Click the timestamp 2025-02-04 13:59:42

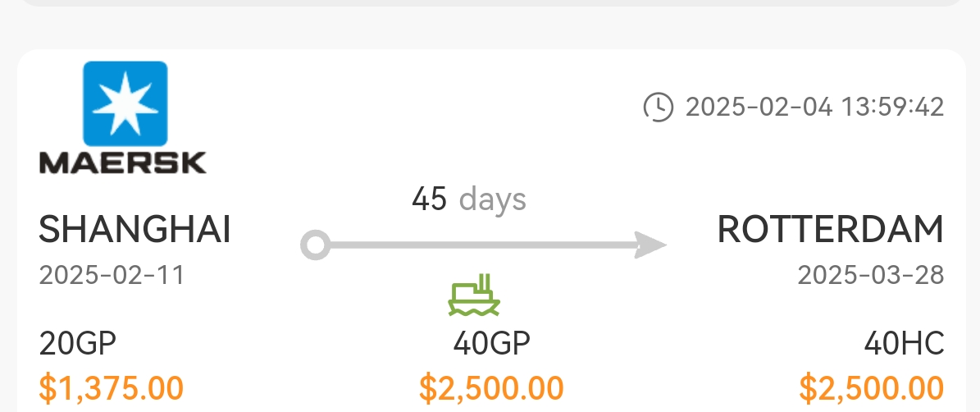(x=814, y=107)
